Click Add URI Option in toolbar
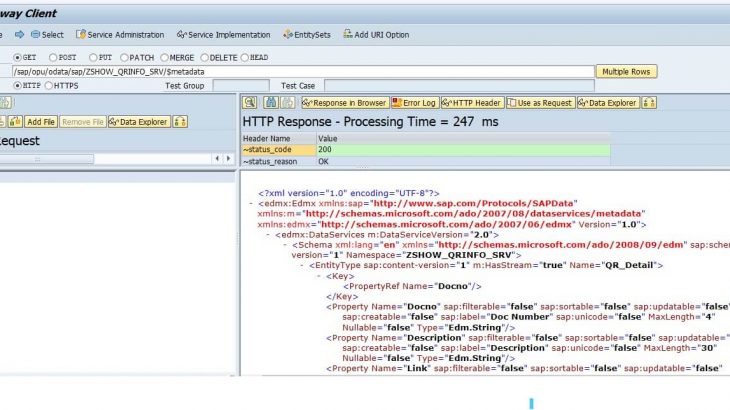The image size is (730, 410). coord(376,34)
